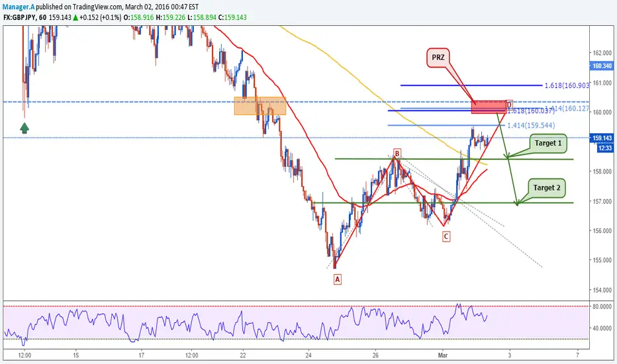
Task: Click the Mar date axis label
Action: point(443,355)
